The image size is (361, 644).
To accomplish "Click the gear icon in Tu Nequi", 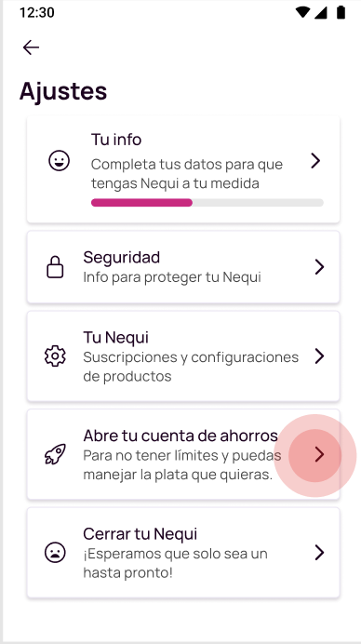I will [x=55, y=356].
